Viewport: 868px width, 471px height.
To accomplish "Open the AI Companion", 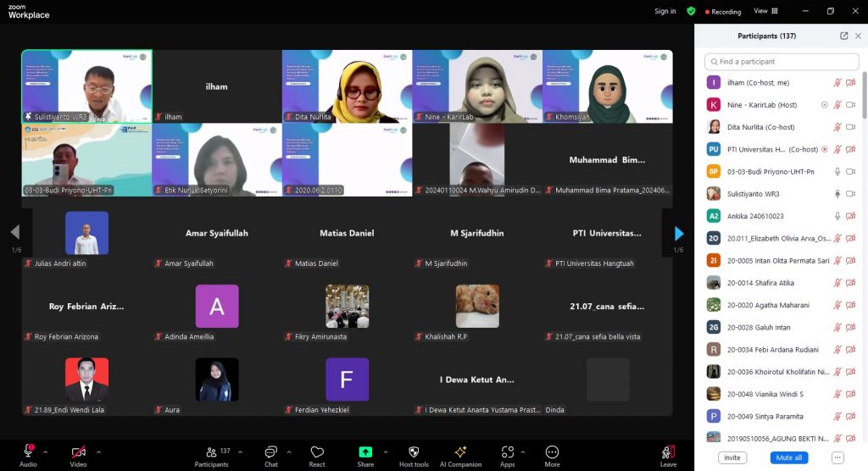I will [x=460, y=456].
